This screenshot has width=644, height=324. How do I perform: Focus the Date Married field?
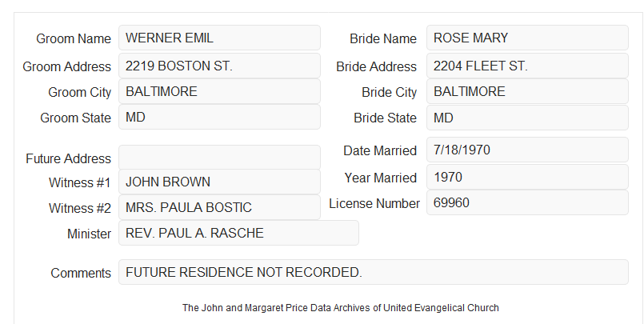(x=527, y=150)
